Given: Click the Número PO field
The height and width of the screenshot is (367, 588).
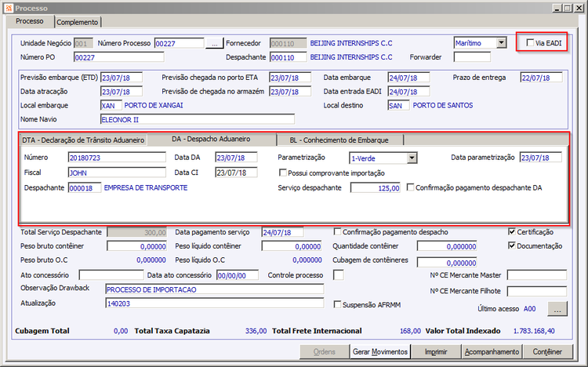Looking at the screenshot, I should pyautogui.click(x=119, y=57).
